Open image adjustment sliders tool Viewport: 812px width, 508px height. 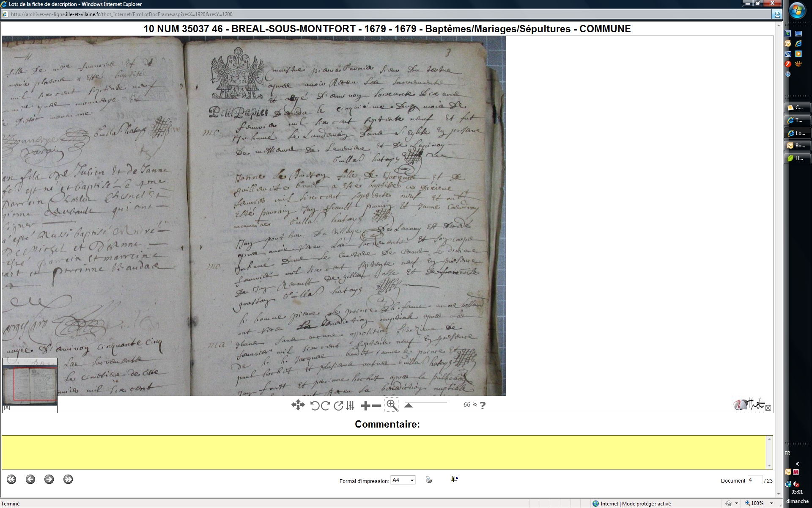[x=350, y=406]
